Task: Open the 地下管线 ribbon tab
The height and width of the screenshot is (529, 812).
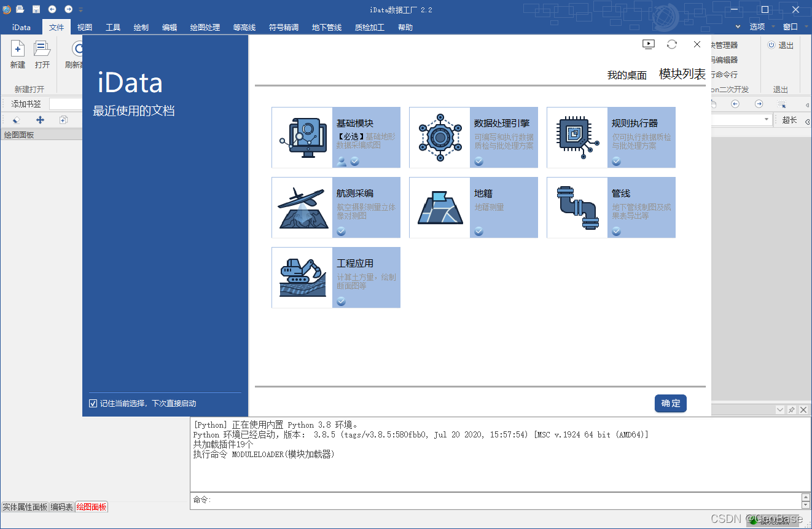Action: (327, 27)
